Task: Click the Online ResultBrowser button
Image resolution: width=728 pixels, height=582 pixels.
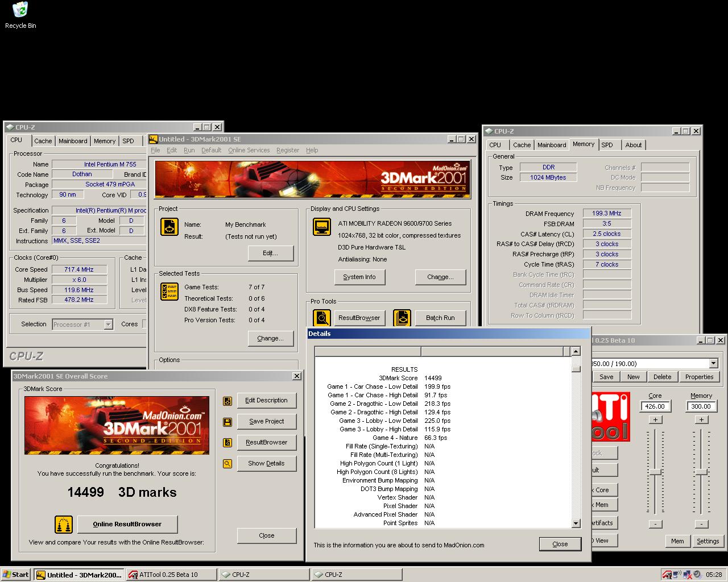Action: [x=127, y=524]
